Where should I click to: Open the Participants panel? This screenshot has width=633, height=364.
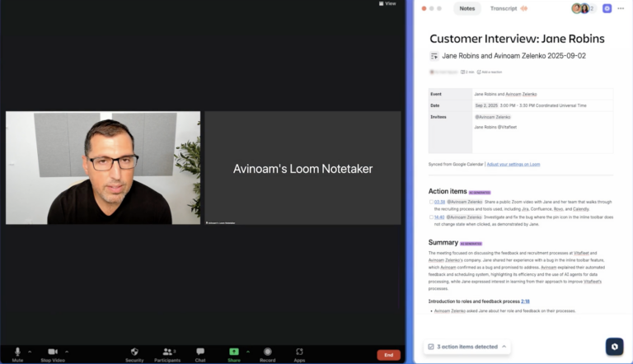(167, 352)
